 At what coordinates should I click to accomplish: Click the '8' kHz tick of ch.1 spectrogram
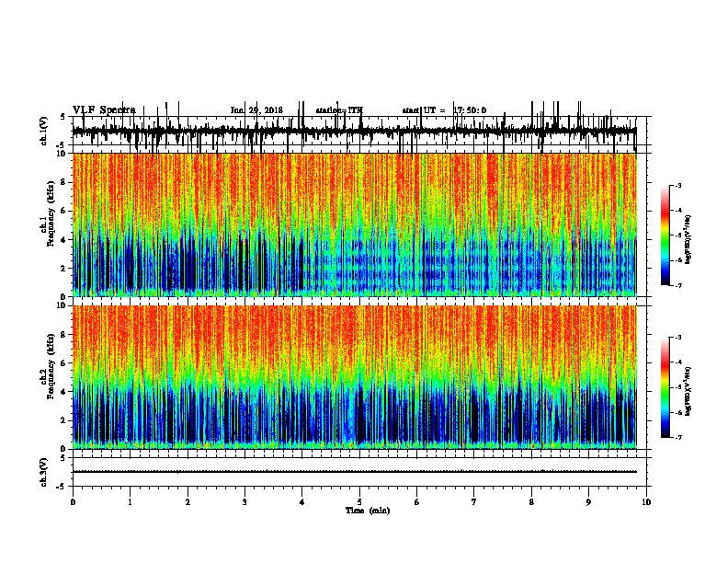pyautogui.click(x=63, y=182)
